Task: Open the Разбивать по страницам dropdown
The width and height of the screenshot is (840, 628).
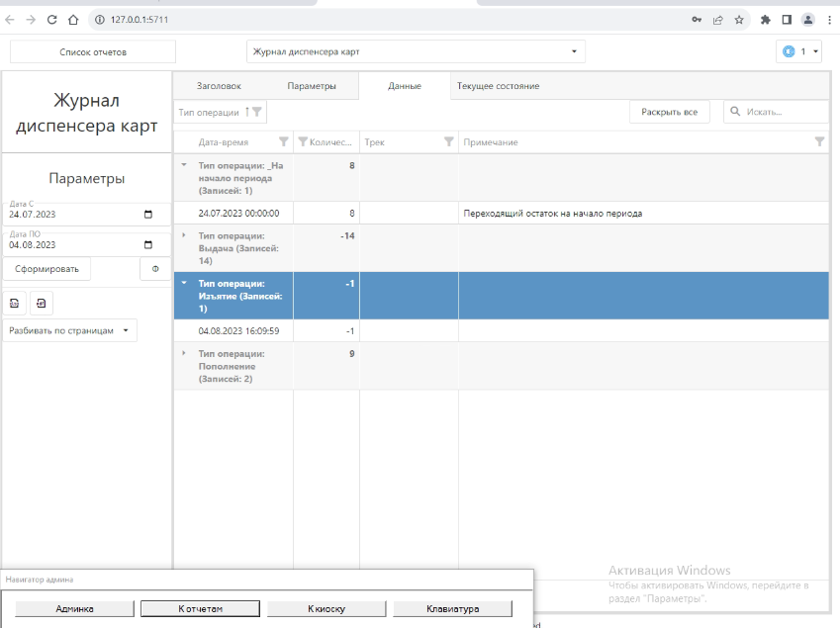Action: coord(69,330)
